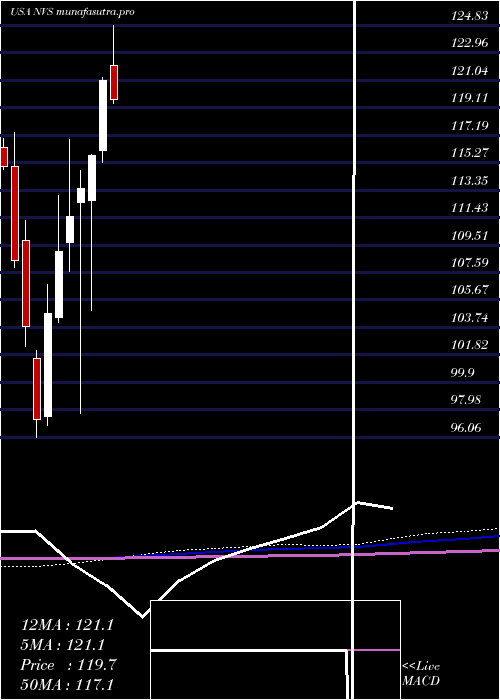500x700 pixels.
Task: Click the 99.9 price axis label
Action: click(464, 373)
